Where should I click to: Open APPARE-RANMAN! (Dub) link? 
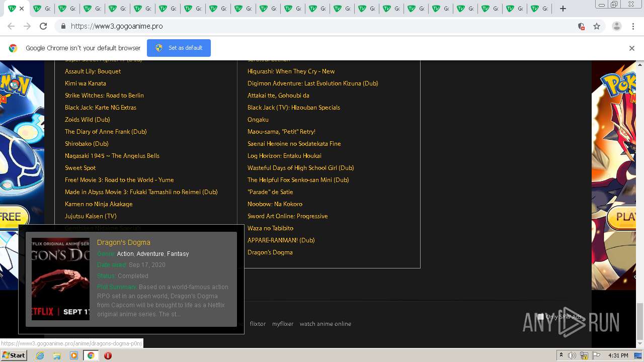tap(281, 240)
